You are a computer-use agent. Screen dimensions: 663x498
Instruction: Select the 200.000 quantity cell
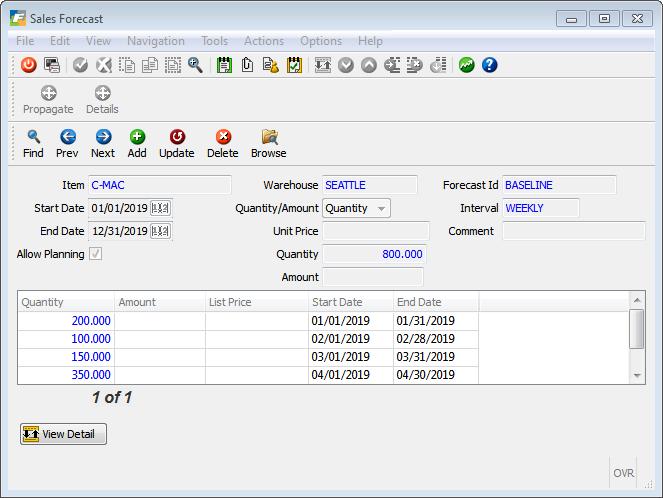point(66,321)
